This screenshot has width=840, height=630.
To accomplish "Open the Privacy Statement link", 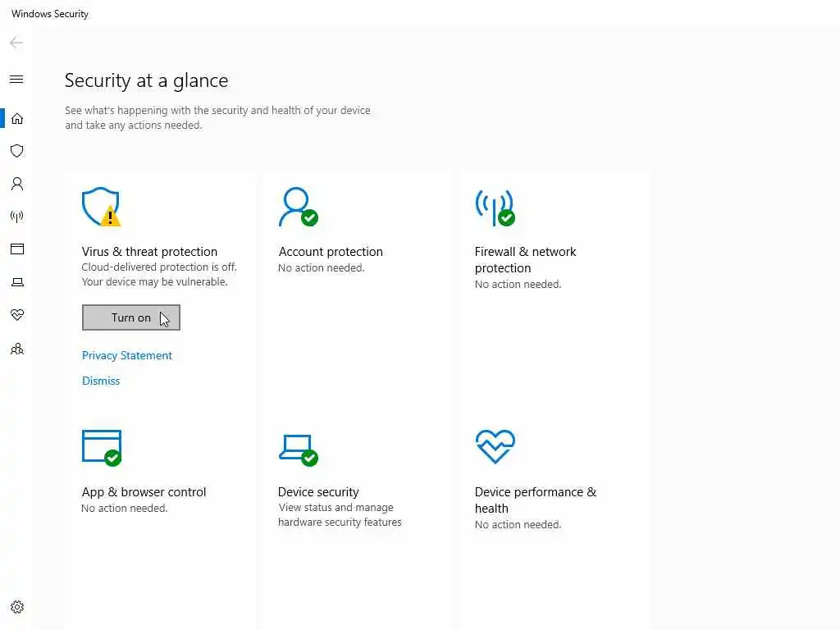I will pyautogui.click(x=127, y=356).
